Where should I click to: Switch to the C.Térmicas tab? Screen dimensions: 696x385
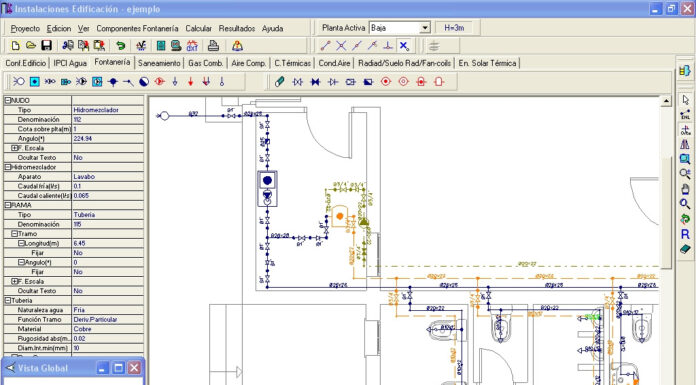click(293, 63)
